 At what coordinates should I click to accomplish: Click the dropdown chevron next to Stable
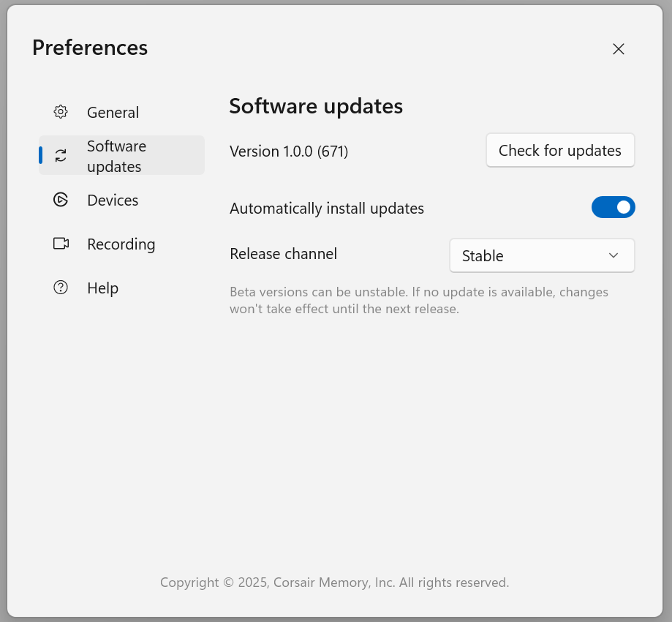614,255
